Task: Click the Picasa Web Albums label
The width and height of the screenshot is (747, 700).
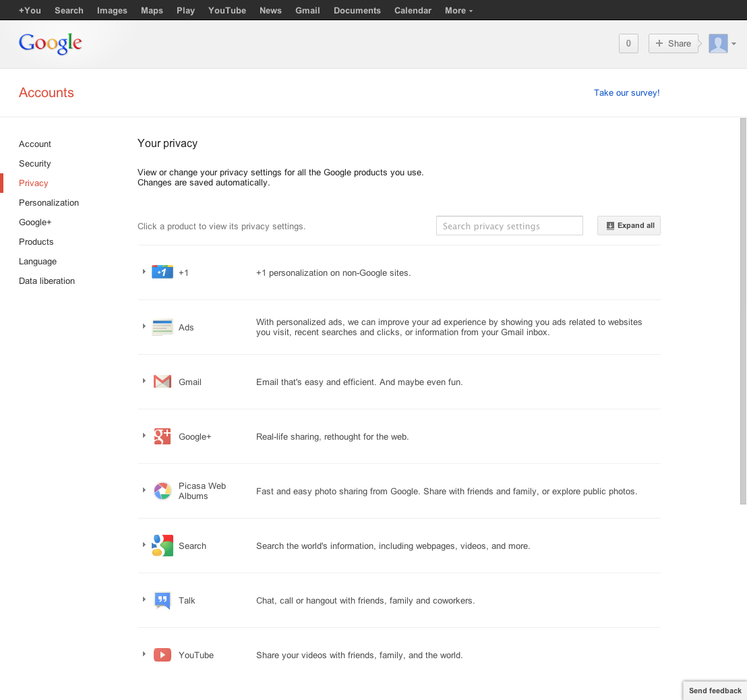Action: point(202,491)
